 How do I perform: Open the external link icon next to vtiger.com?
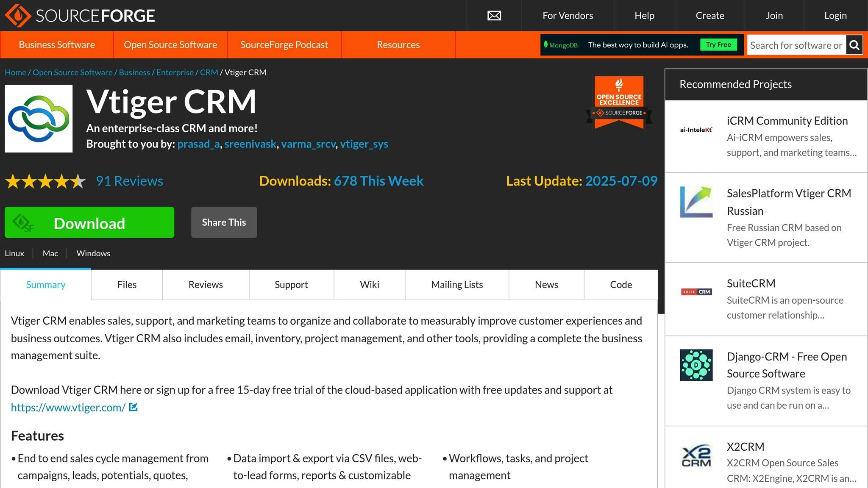133,407
